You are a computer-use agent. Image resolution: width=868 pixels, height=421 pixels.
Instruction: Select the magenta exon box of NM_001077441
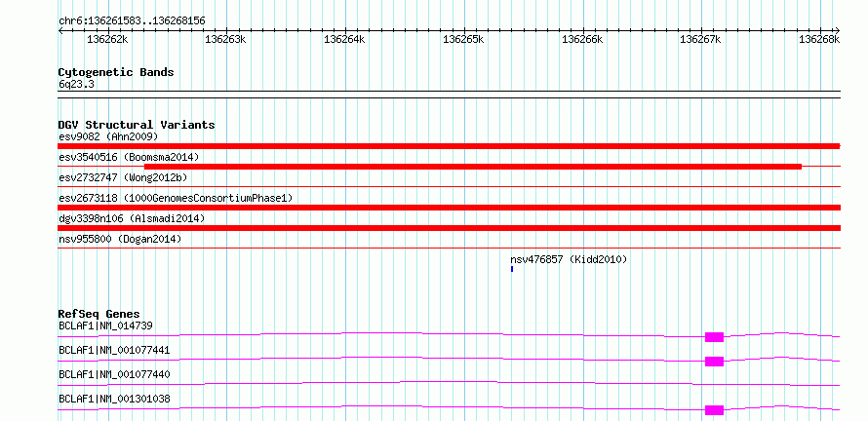click(x=714, y=362)
